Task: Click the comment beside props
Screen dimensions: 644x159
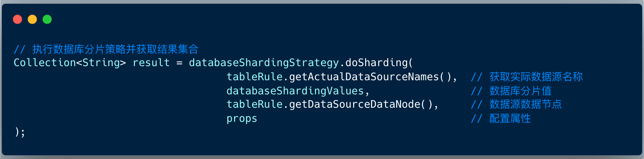Action: click(501, 119)
